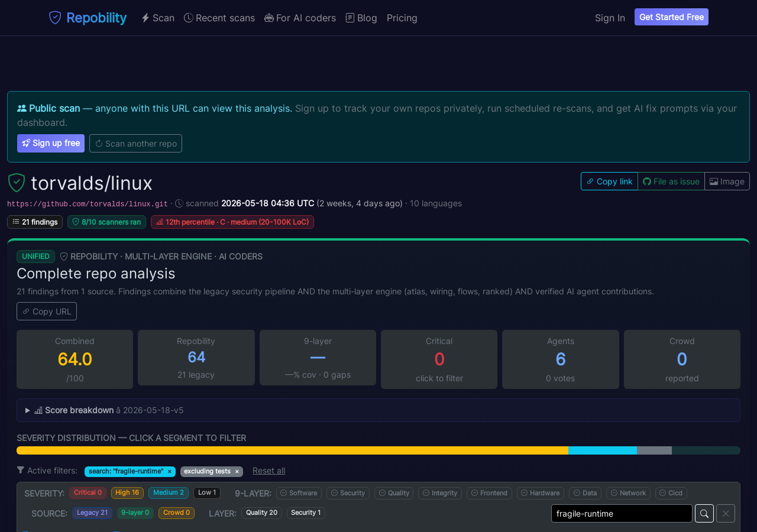757x532 pixels.
Task: Open the github.com/torvalds/linux.git URL
Action: tap(88, 204)
